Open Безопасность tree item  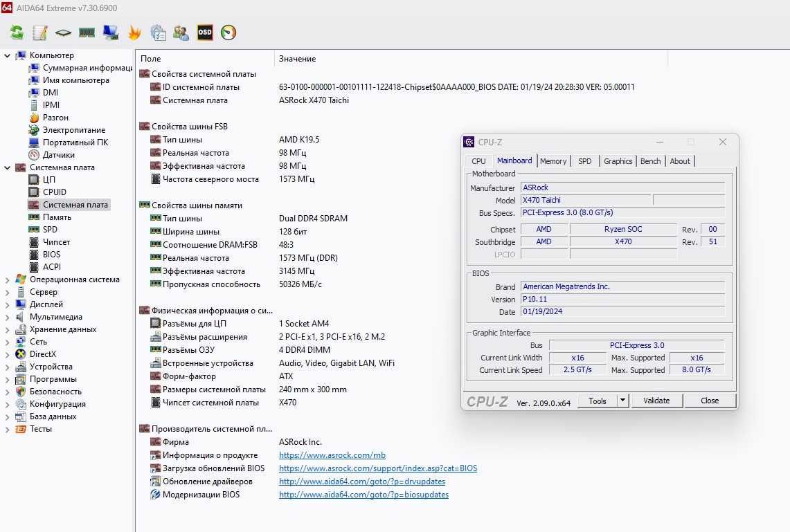point(55,392)
